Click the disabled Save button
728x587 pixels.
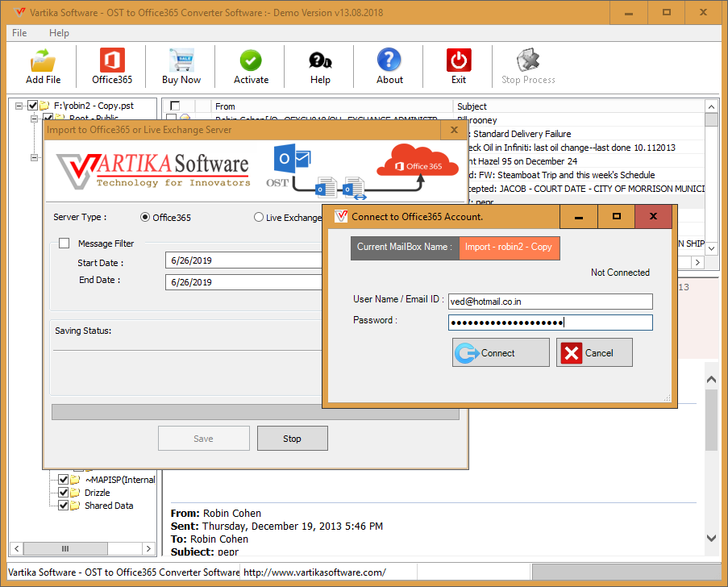[x=204, y=439]
